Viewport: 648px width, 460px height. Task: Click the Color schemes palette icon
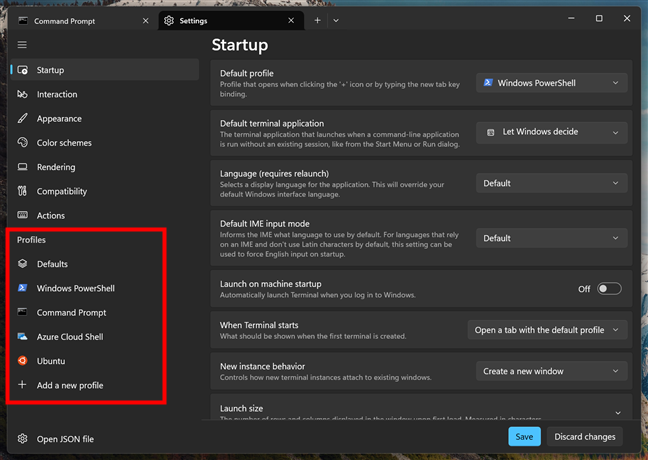point(22,143)
